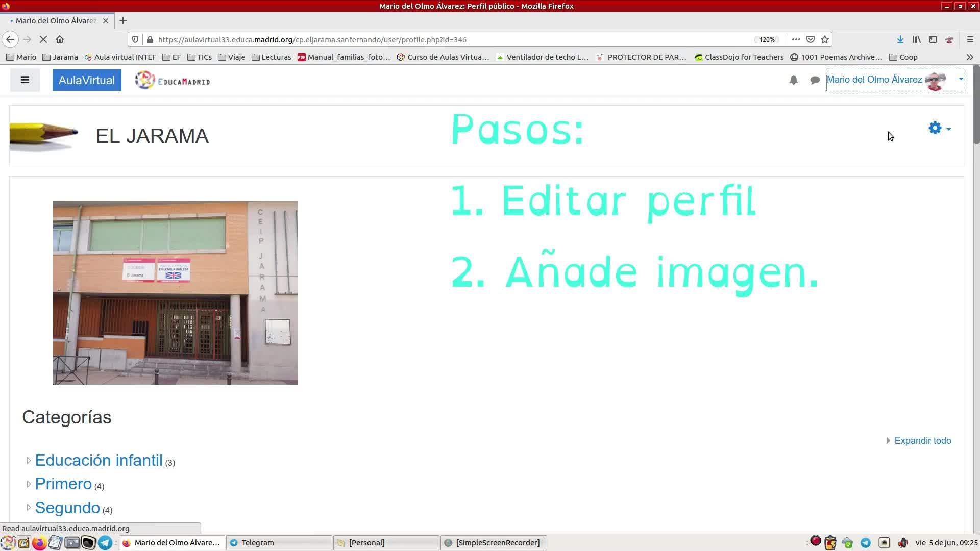Open Firefox downloads arrow
This screenshot has width=980, height=551.
coord(900,39)
